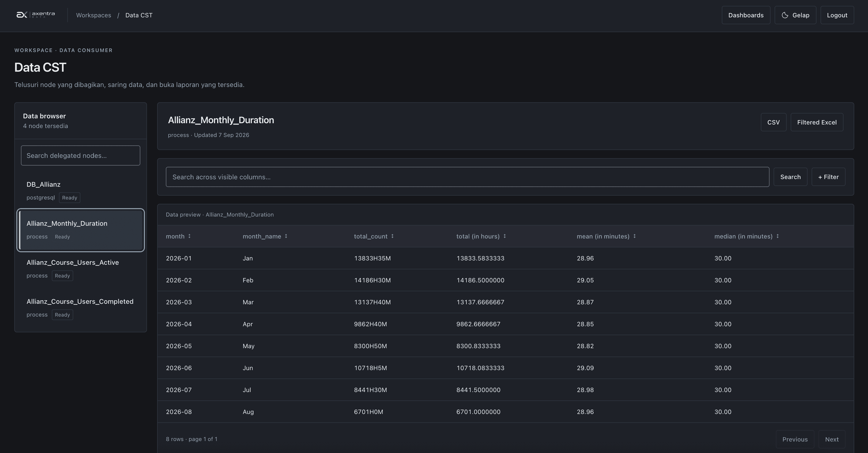Click the 29.05 mean value
Image resolution: width=868 pixels, height=453 pixels.
pos(585,280)
